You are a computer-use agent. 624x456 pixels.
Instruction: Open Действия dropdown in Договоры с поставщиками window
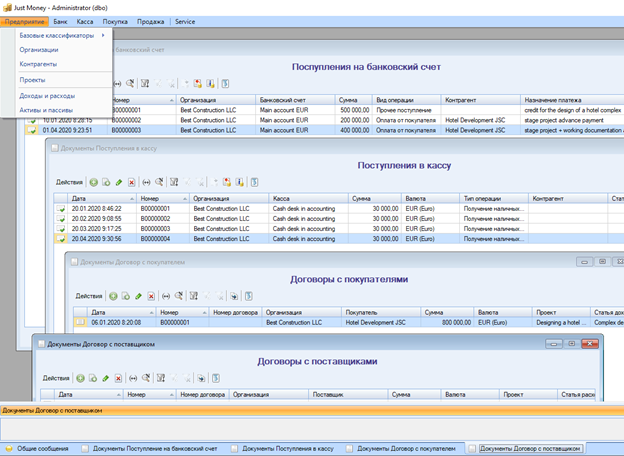pos(55,379)
